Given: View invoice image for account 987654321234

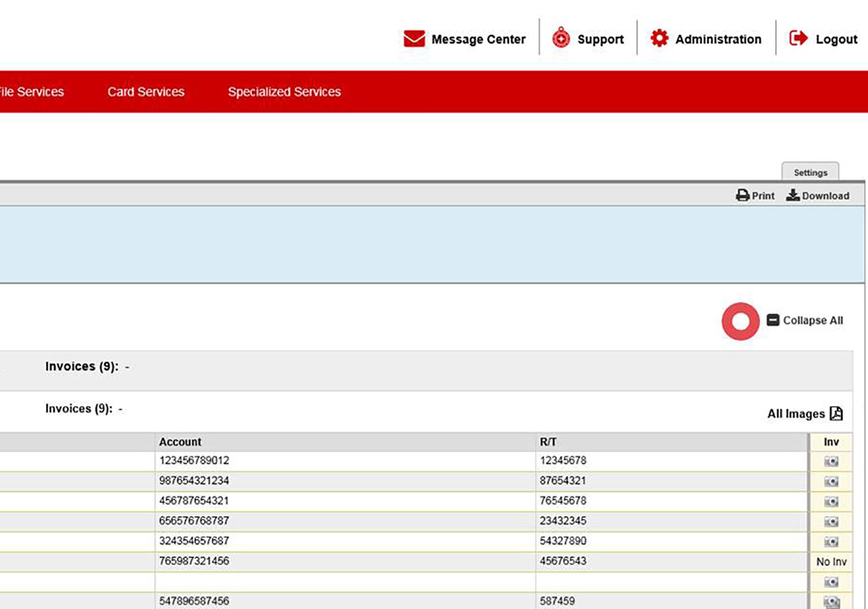Looking at the screenshot, I should (831, 481).
